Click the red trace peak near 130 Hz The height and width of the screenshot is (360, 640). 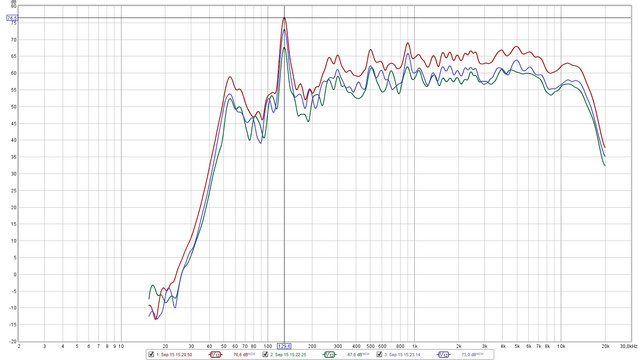click(x=284, y=18)
